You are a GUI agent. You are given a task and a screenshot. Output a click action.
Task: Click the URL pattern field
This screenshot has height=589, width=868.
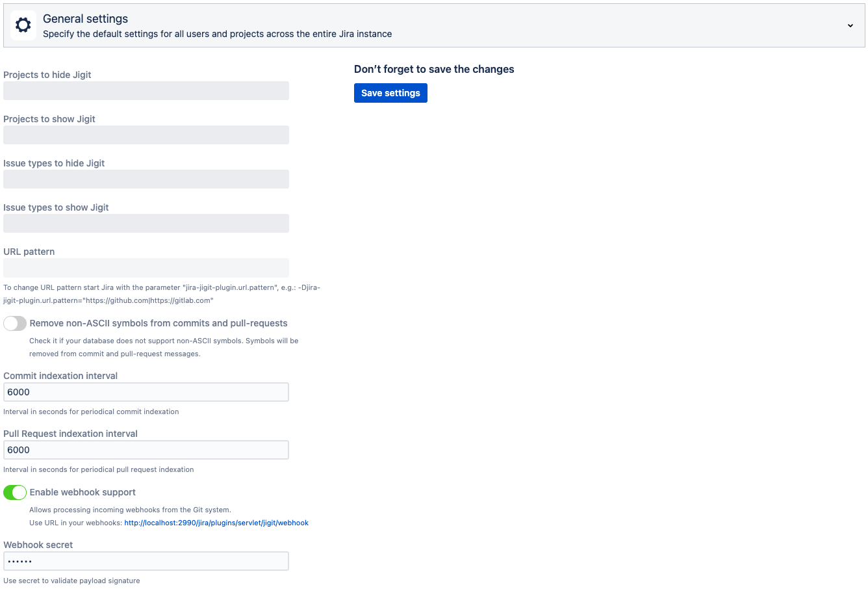[146, 268]
